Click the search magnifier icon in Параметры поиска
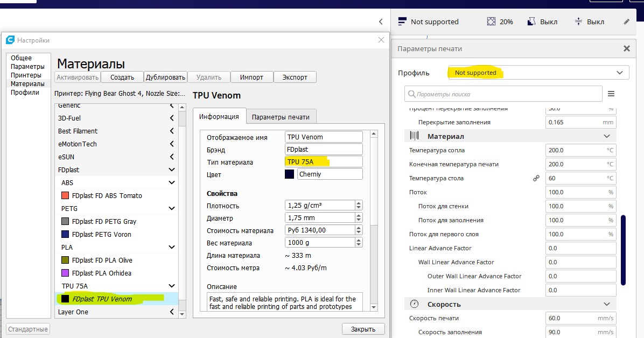The width and height of the screenshot is (644, 338). pos(411,94)
